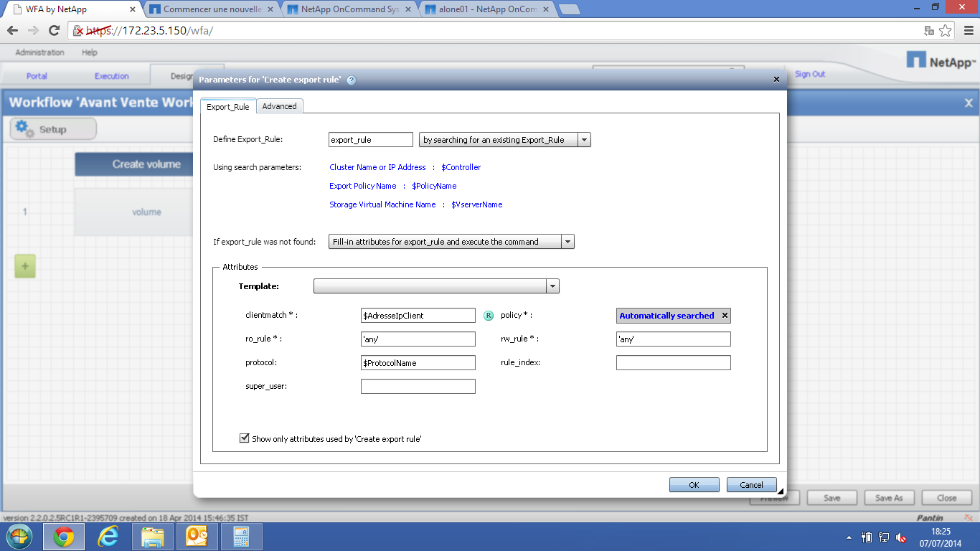Launch Internet Explorer from the taskbar
The image size is (980, 551).
tap(109, 537)
